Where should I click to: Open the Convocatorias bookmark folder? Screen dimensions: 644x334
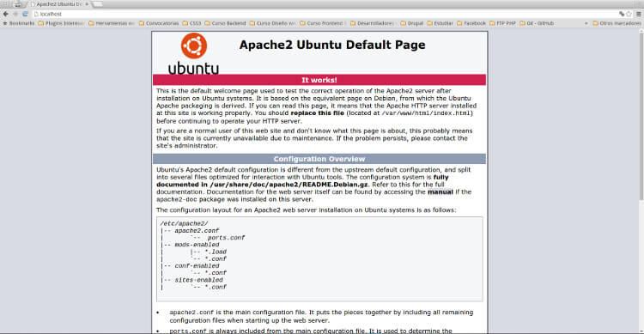pyautogui.click(x=159, y=23)
